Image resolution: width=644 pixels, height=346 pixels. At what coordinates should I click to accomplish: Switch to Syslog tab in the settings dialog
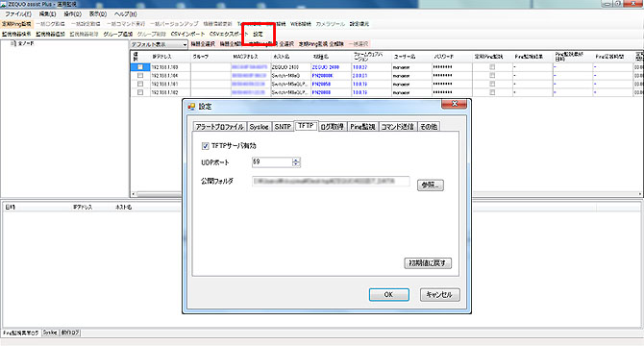coord(259,127)
